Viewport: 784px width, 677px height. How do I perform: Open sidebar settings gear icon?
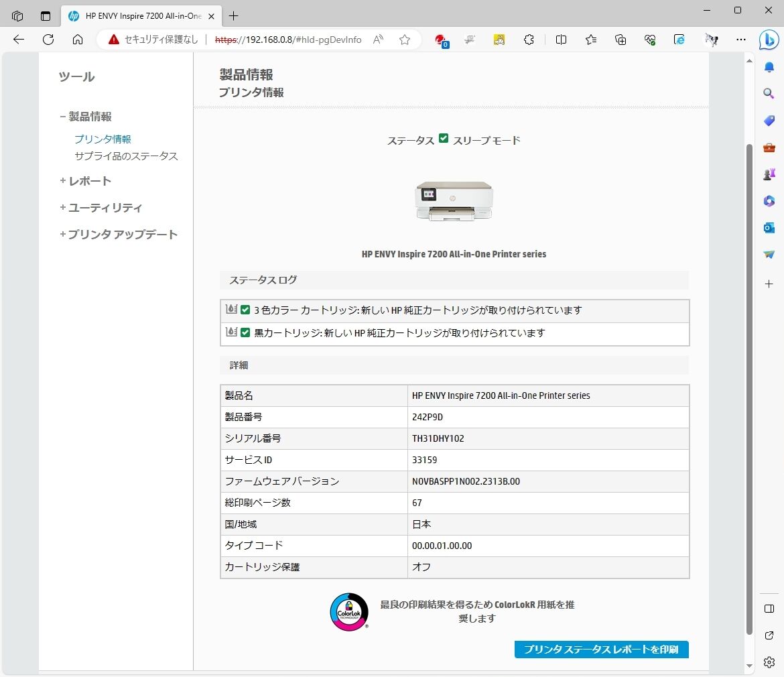(769, 662)
